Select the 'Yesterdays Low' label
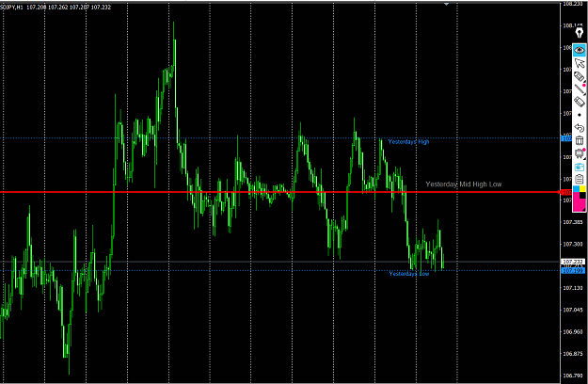Viewport: 588px width, 384px height. [x=408, y=274]
